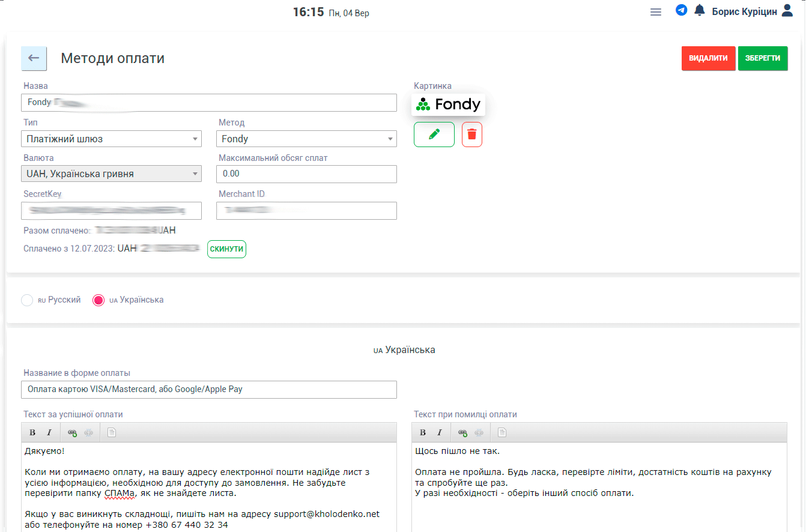Select the Українська language radio button

(98, 300)
